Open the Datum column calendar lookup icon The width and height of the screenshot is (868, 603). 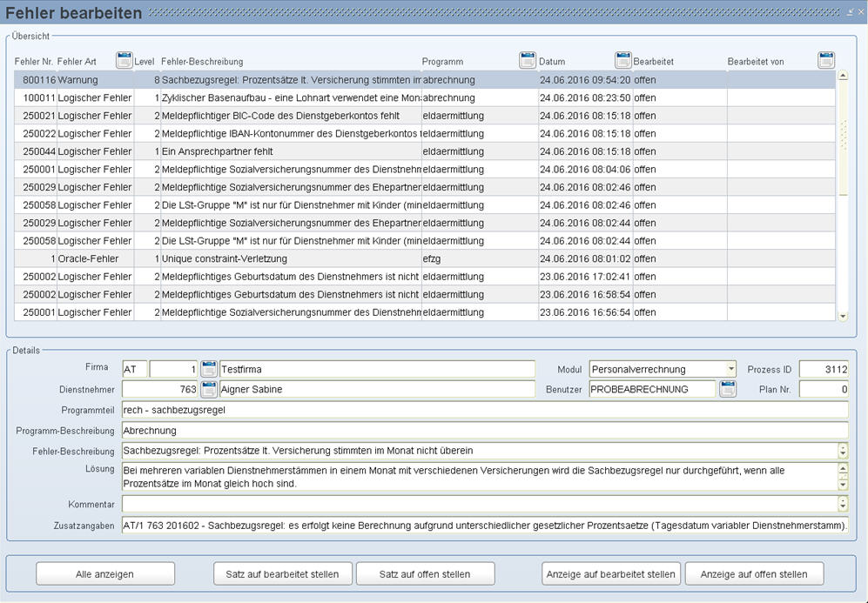pos(623,60)
